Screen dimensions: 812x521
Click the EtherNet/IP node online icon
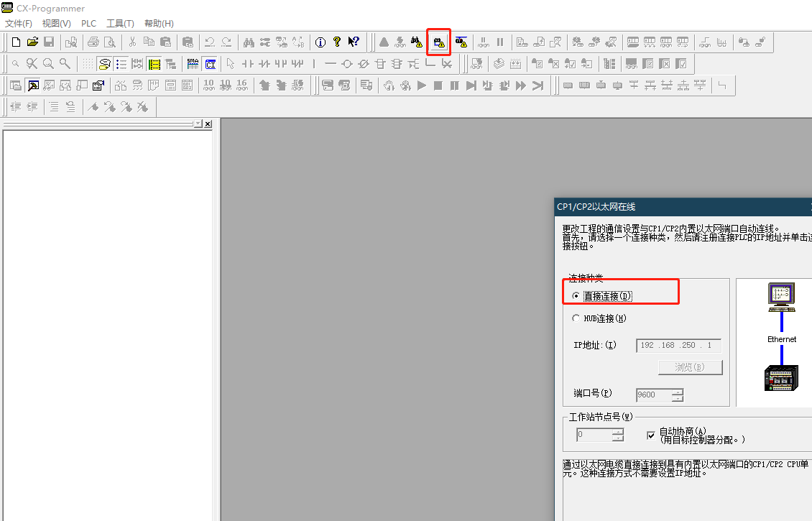461,42
